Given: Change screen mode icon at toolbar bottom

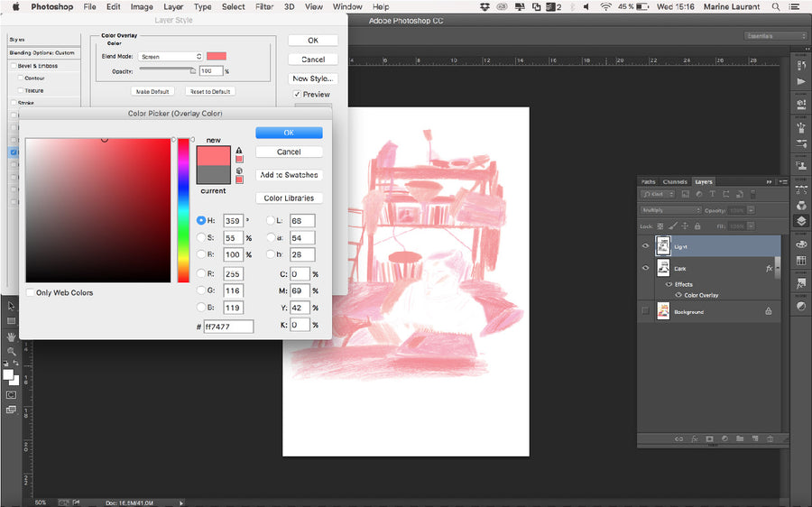Looking at the screenshot, I should tap(11, 410).
